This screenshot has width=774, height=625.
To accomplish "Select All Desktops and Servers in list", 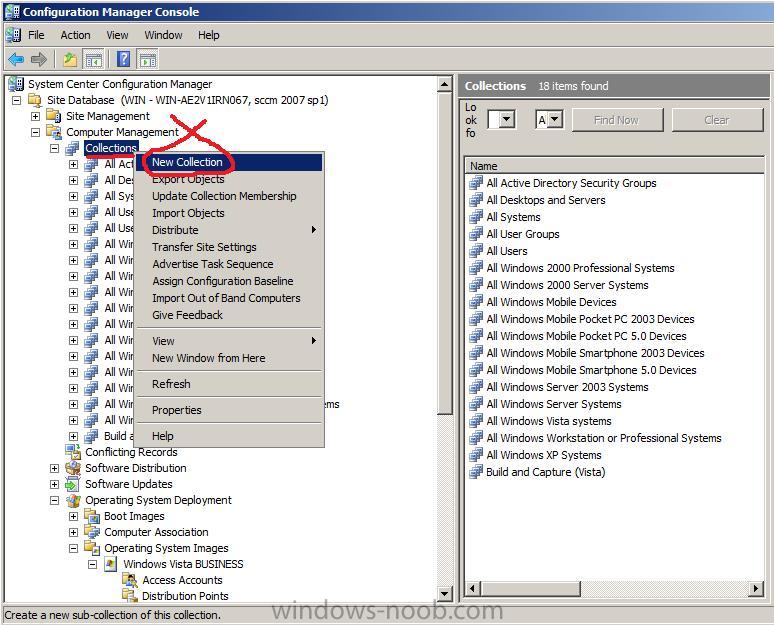I will [545, 200].
